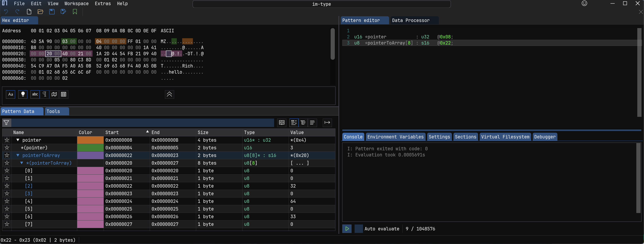Collapse the *(pointerToArray) array node
This screenshot has width=644, height=244.
(22, 163)
